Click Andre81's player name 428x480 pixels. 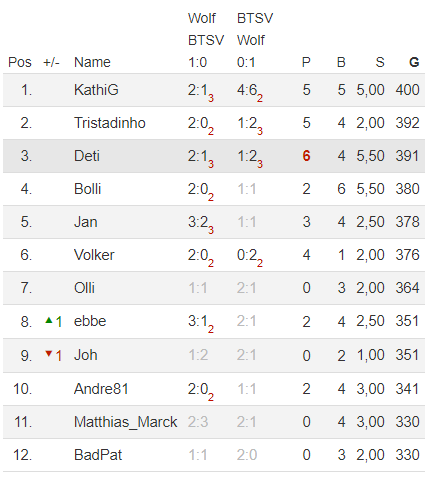point(101,389)
